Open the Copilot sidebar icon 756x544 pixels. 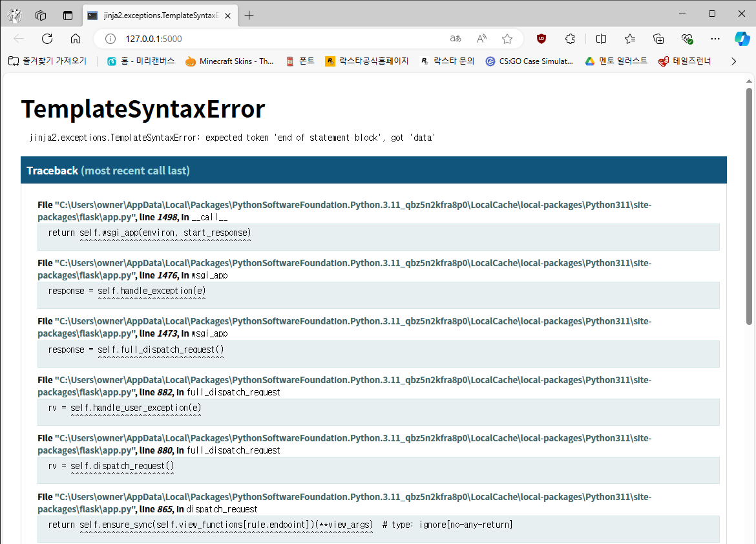pyautogui.click(x=742, y=39)
